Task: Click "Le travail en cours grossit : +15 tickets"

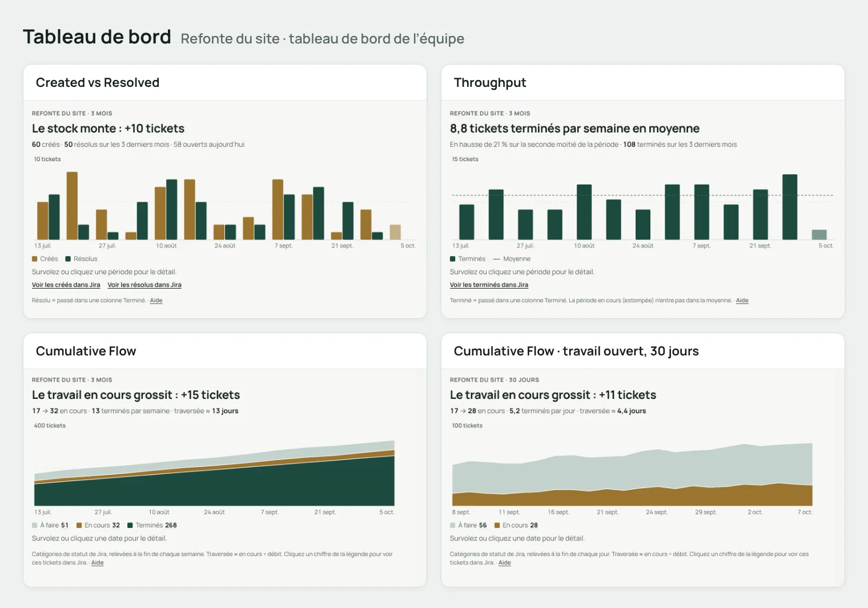Action: click(136, 395)
